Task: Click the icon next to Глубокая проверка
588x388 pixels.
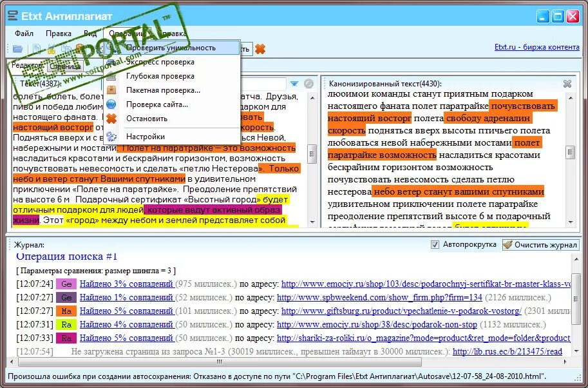Action: point(111,76)
